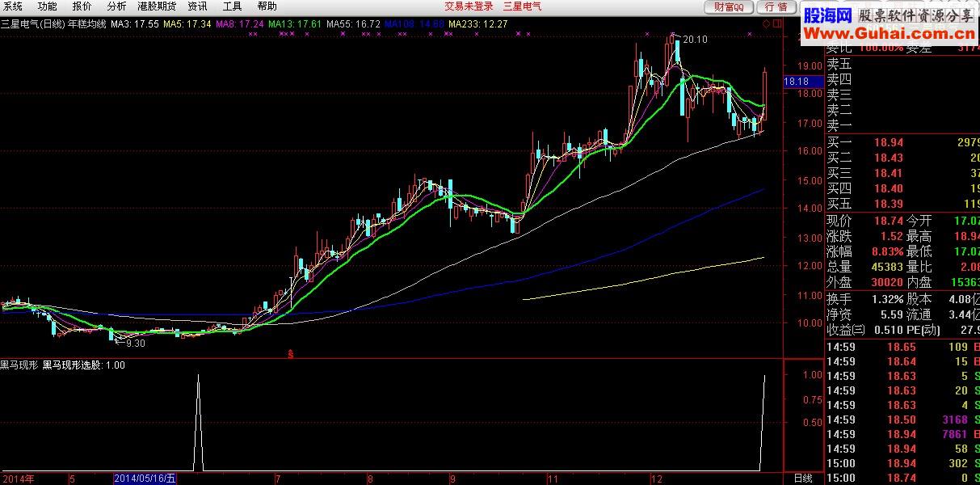Click the 14:59 trade row priced 18.65
This screenshot has height=485, width=980.
(x=902, y=347)
